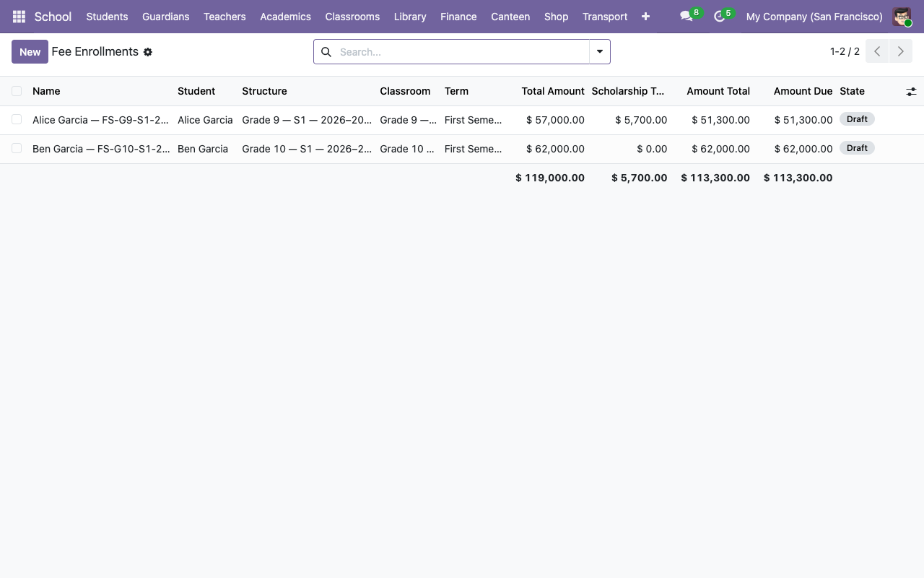Open the Finance menu
This screenshot has width=924, height=578.
pyautogui.click(x=458, y=16)
